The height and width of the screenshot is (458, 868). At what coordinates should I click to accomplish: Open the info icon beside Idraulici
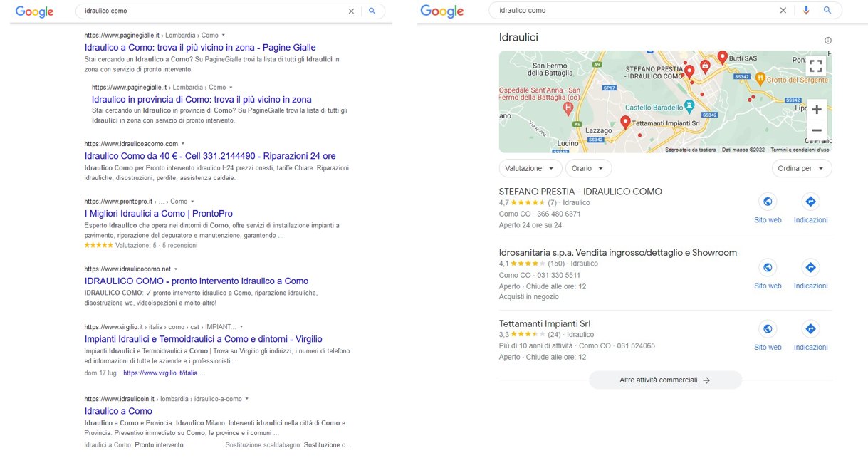827,41
